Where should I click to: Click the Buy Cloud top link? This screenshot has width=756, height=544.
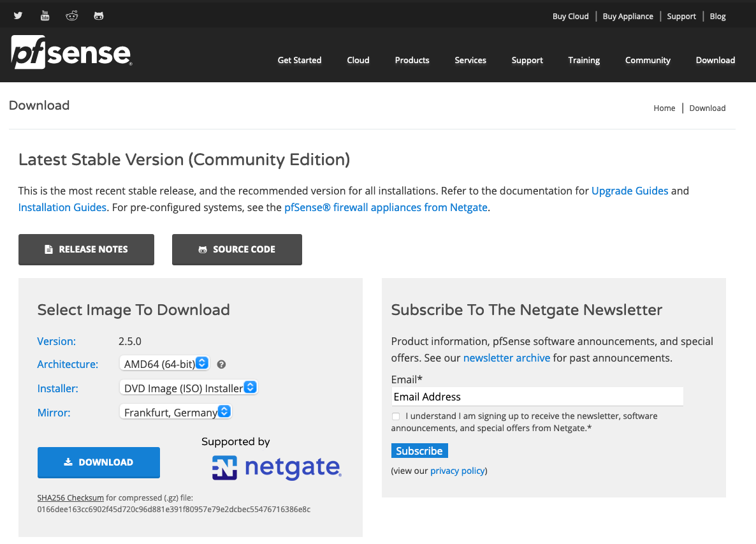pyautogui.click(x=571, y=17)
